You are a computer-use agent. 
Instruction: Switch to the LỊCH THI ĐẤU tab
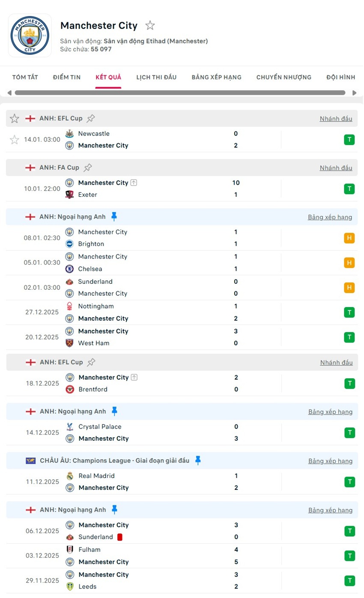coord(157,77)
